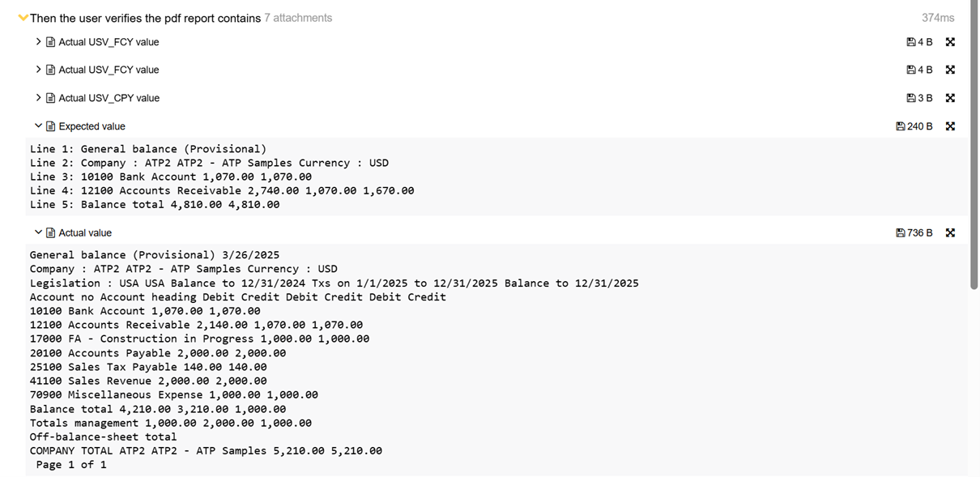Image resolution: width=980 pixels, height=477 pixels.
Task: Fullscreen the first Actual USV_FCY value attachment
Action: point(950,42)
